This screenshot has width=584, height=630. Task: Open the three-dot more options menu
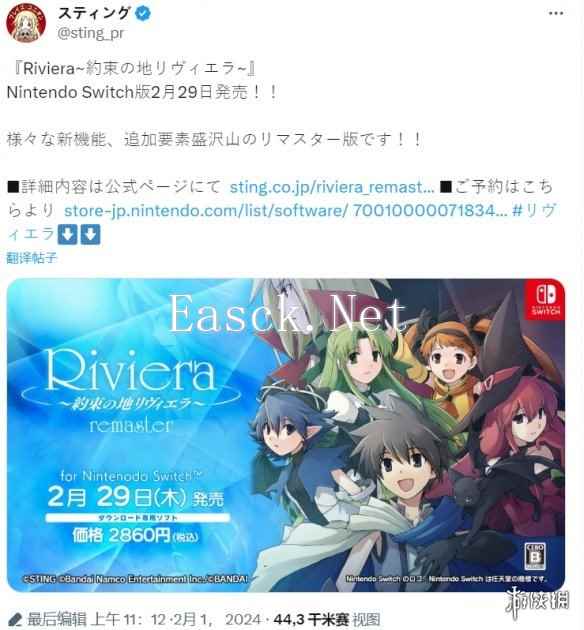coord(555,13)
